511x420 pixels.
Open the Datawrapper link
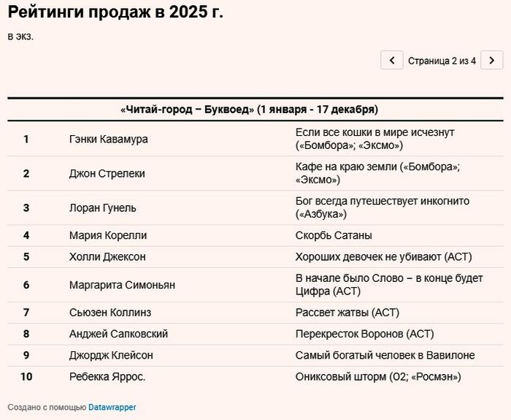112,407
